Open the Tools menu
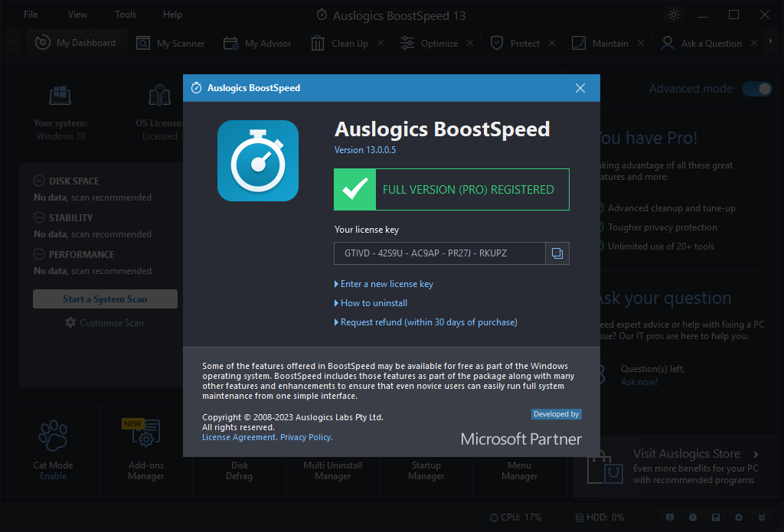The height and width of the screenshot is (532, 784). (x=126, y=15)
